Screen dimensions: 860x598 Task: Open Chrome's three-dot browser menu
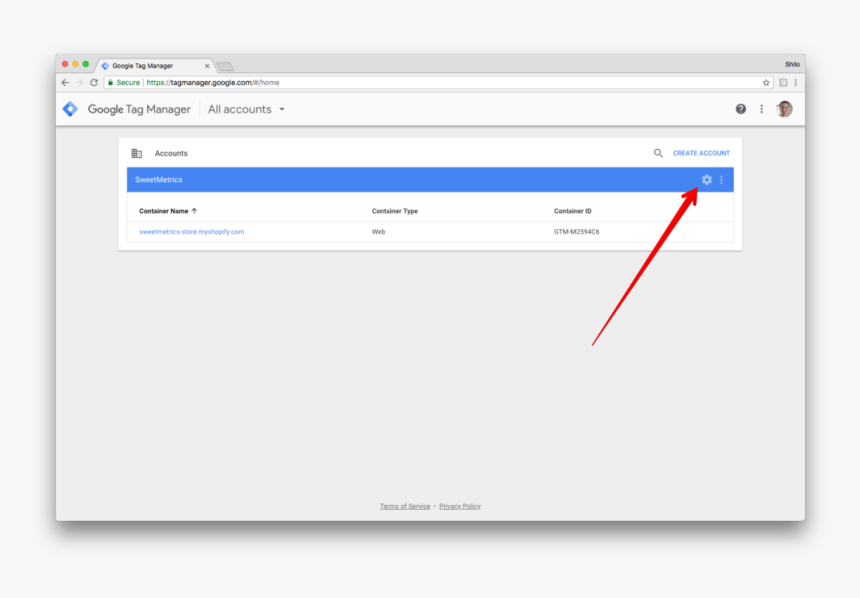(795, 82)
